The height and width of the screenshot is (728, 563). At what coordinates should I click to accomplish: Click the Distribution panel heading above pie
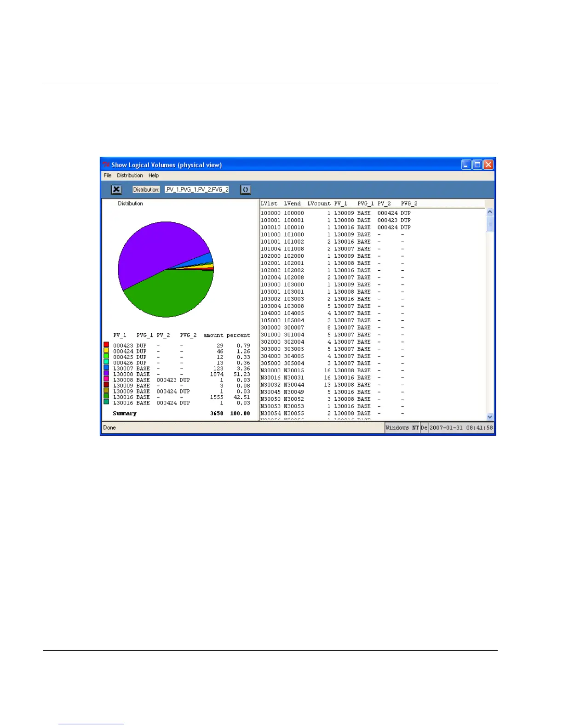(130, 203)
